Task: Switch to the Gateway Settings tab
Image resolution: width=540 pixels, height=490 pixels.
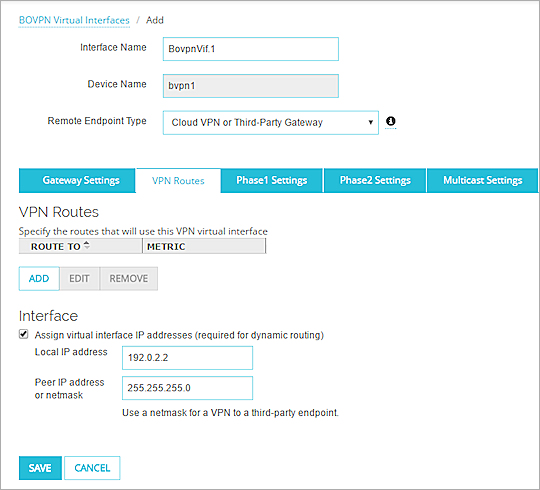Action: pos(77,180)
